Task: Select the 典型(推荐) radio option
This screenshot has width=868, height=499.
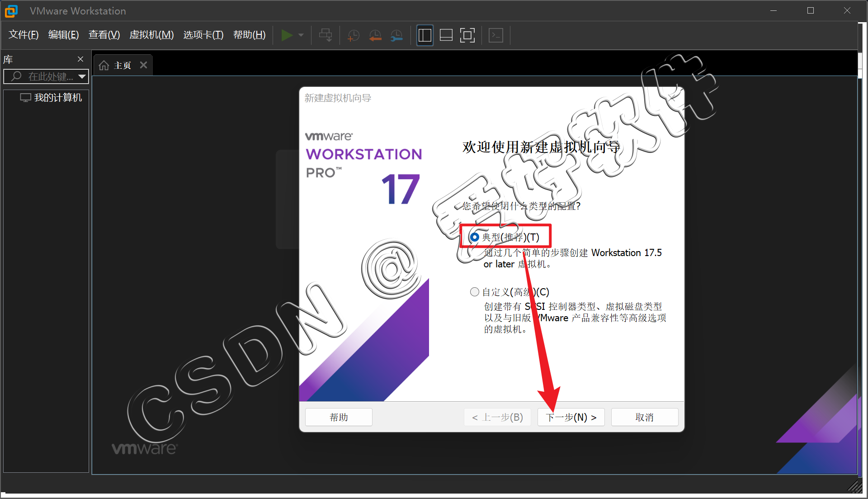Action: click(x=475, y=237)
